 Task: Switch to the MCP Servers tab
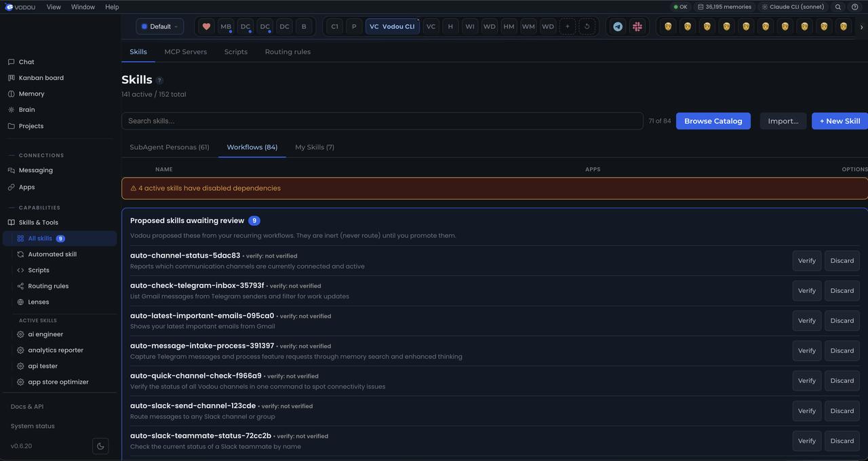(x=185, y=52)
